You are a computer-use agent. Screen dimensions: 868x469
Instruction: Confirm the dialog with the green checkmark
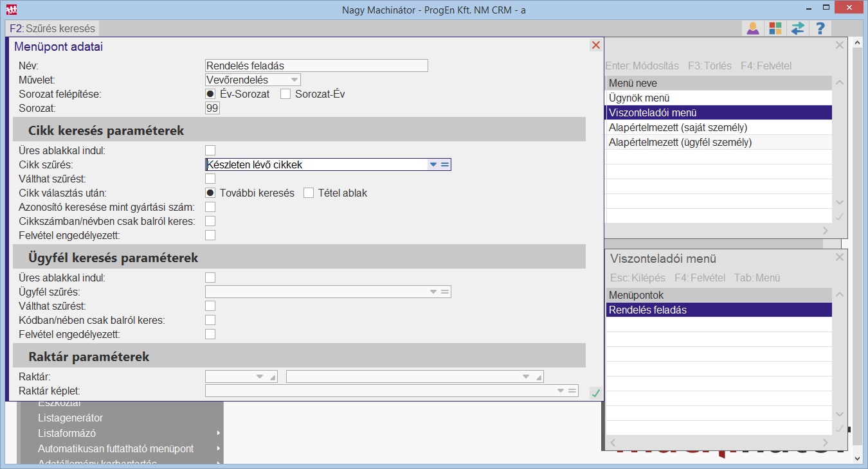tap(595, 393)
